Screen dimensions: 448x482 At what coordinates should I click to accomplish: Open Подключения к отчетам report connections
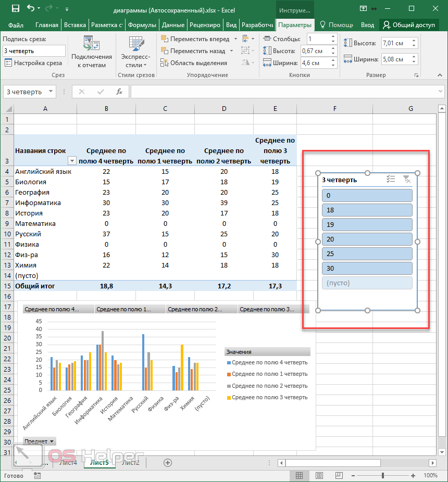click(92, 53)
